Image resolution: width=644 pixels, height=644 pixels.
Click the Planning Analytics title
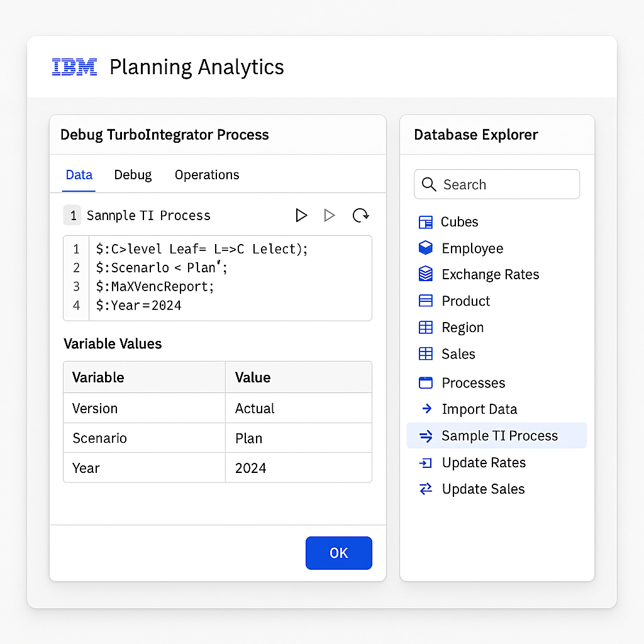(197, 67)
